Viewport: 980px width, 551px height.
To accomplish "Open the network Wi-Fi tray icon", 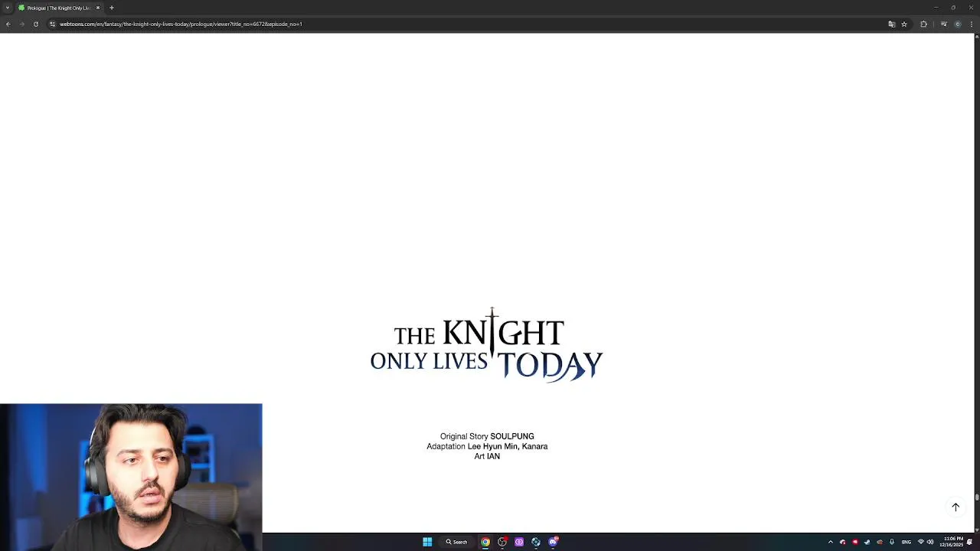I will [x=921, y=542].
